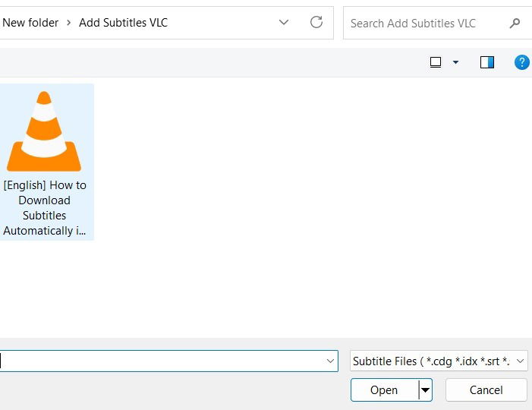This screenshot has height=410, width=532.
Task: Expand the file name dropdown chevron
Action: pyautogui.click(x=331, y=361)
